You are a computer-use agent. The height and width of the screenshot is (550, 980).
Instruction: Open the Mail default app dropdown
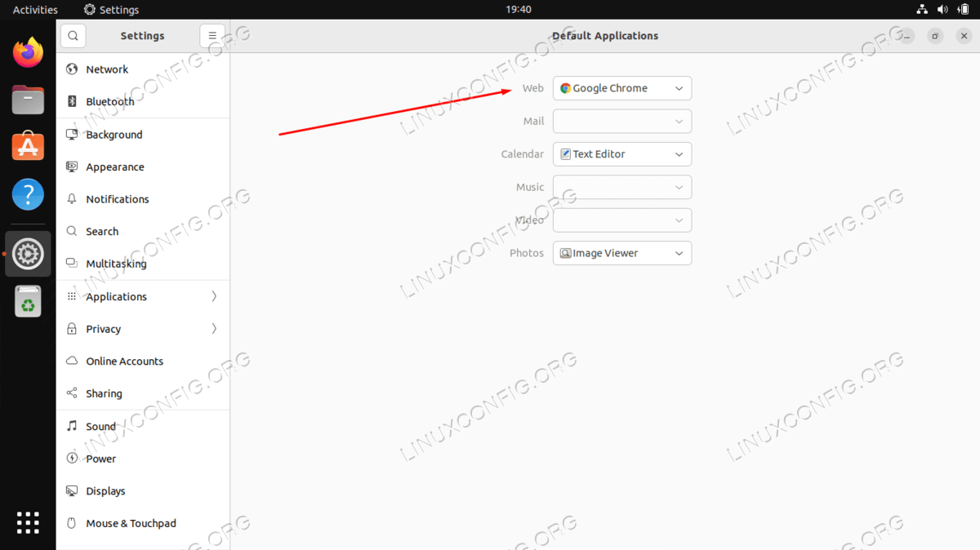coord(622,121)
